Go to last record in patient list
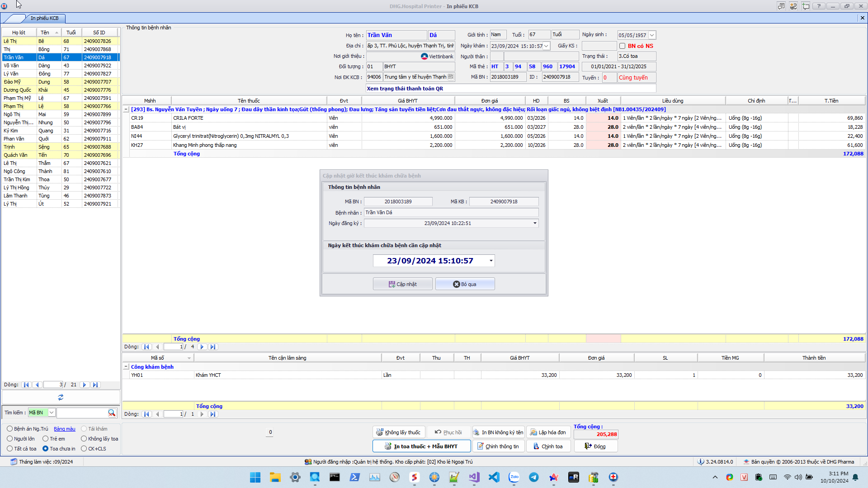The image size is (868, 488). click(x=95, y=385)
